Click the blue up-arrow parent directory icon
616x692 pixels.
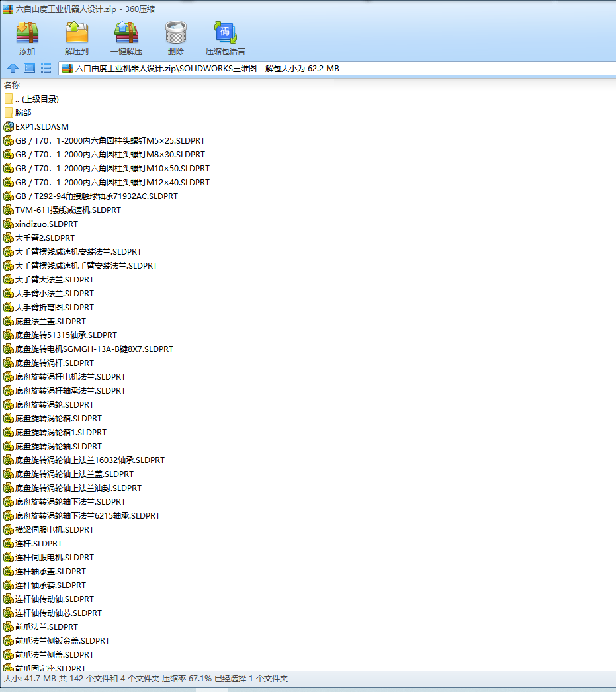(13, 68)
